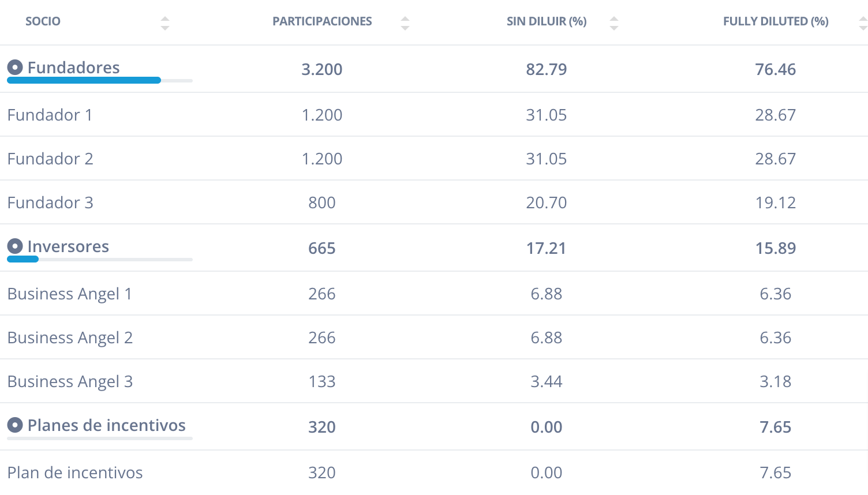Click the SOCIO column header label
The width and height of the screenshot is (868, 495).
click(43, 21)
